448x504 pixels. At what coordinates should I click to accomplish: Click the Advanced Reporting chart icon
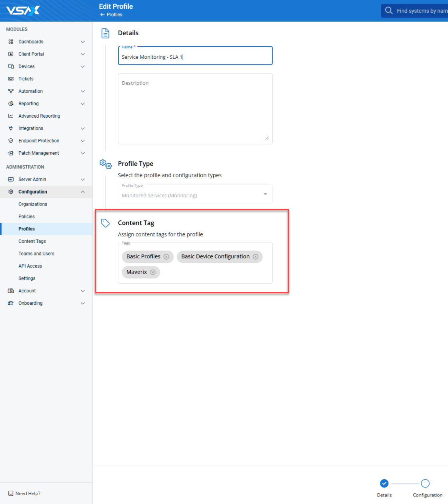click(11, 116)
